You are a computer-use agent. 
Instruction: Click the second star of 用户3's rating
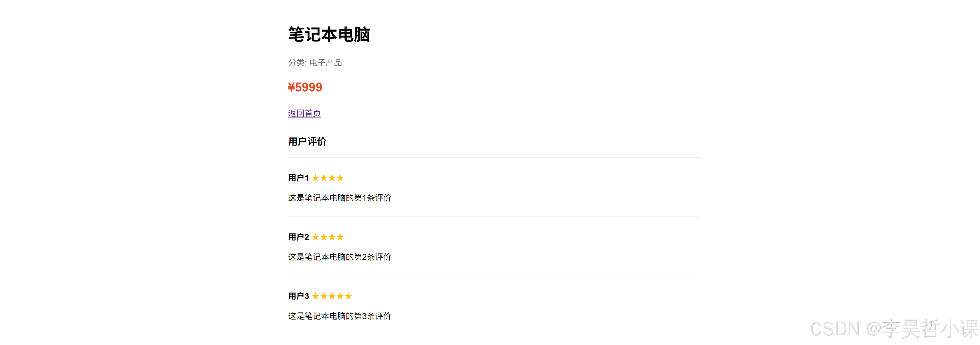pos(324,296)
